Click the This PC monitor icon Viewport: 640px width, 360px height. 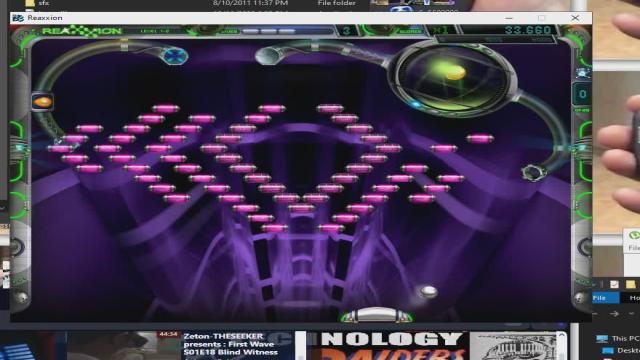[602, 338]
